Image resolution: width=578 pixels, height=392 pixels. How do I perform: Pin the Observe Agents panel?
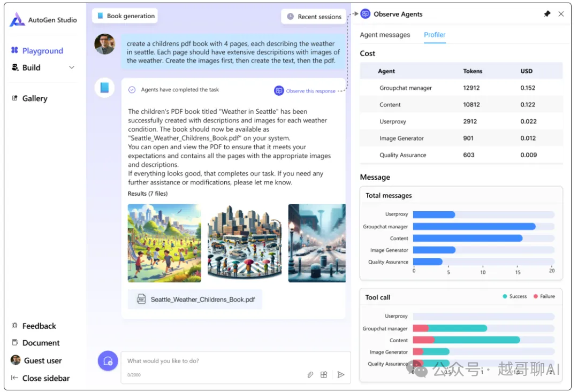click(x=547, y=14)
